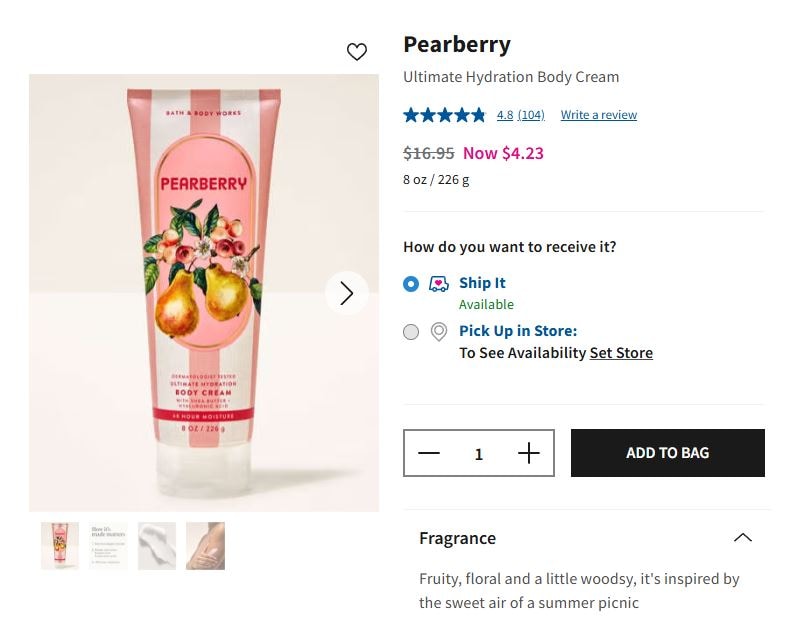Select the Pearberry tube thumbnail
This screenshot has width=788, height=620.
[60, 546]
